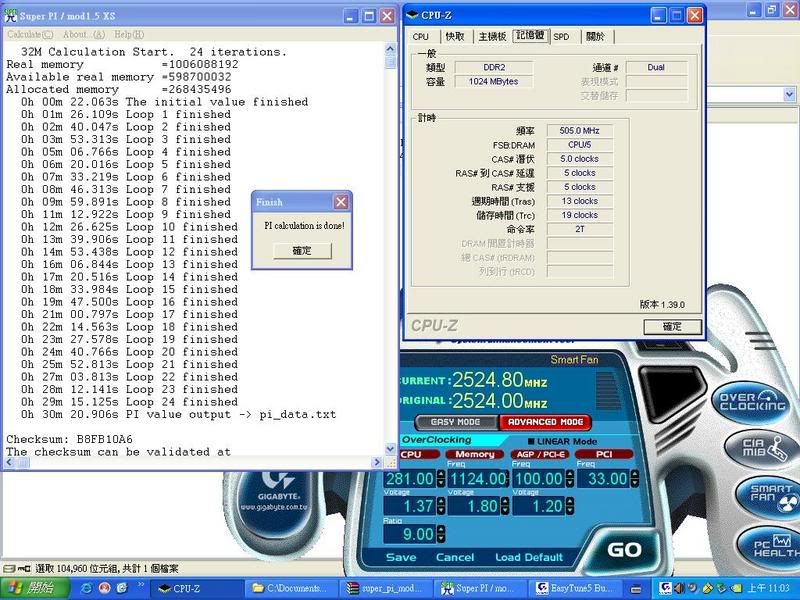
Task: Switch to Super PI on the taskbar
Action: pos(480,589)
